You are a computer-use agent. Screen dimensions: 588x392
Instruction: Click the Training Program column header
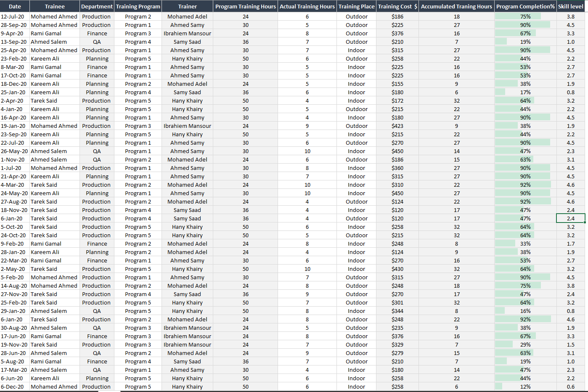pyautogui.click(x=138, y=6)
